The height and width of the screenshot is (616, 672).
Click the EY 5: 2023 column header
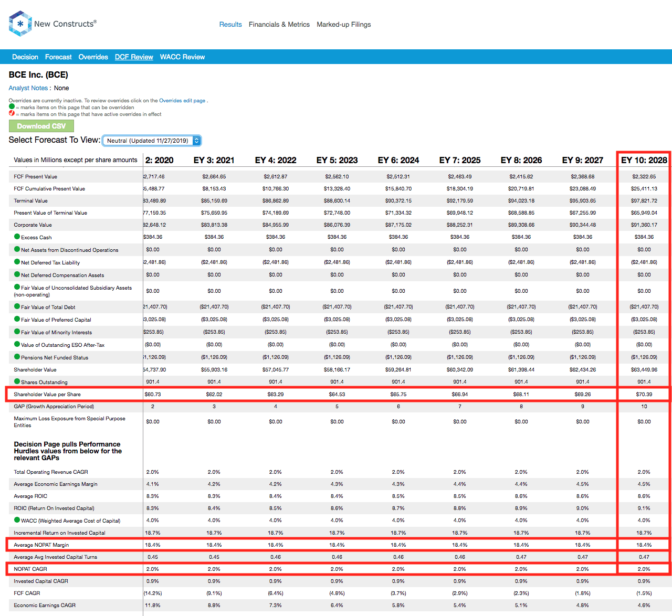(x=337, y=160)
